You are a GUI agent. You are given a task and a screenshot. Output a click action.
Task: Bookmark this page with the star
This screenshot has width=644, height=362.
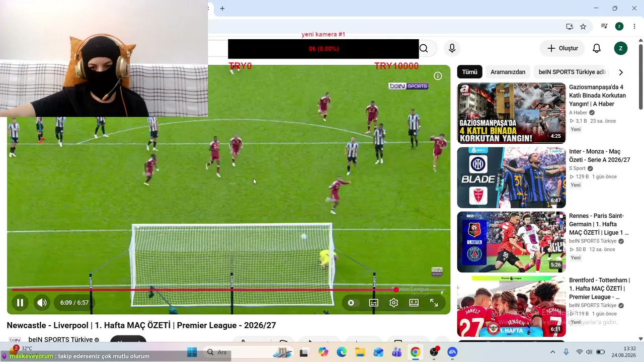(x=583, y=27)
